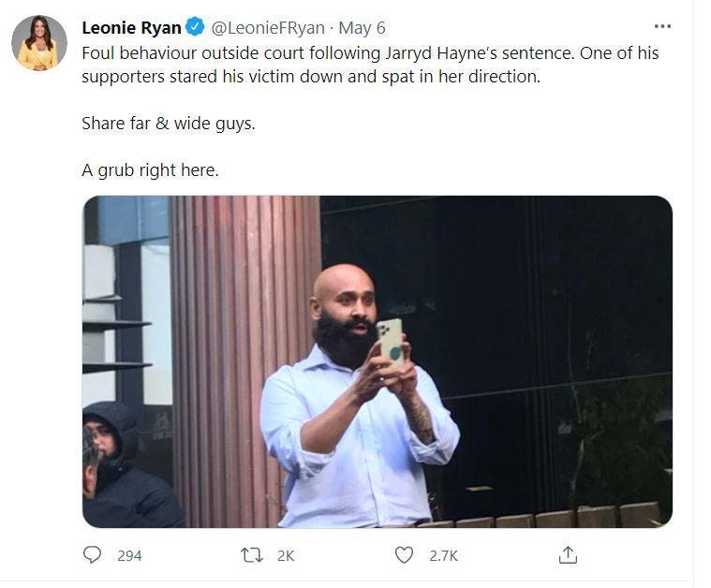Open Leonie Ryan's profile avatar
Screen dimensions: 711x588
click(39, 43)
